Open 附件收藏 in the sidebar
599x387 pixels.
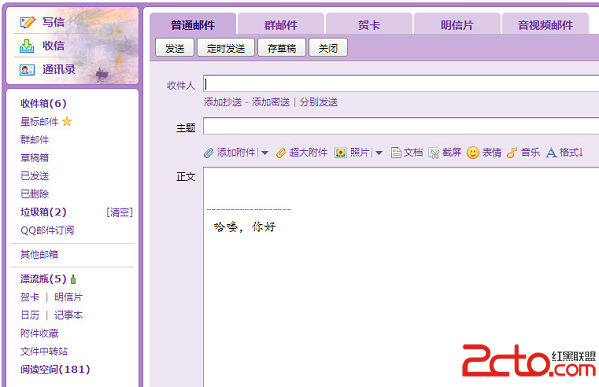39,333
